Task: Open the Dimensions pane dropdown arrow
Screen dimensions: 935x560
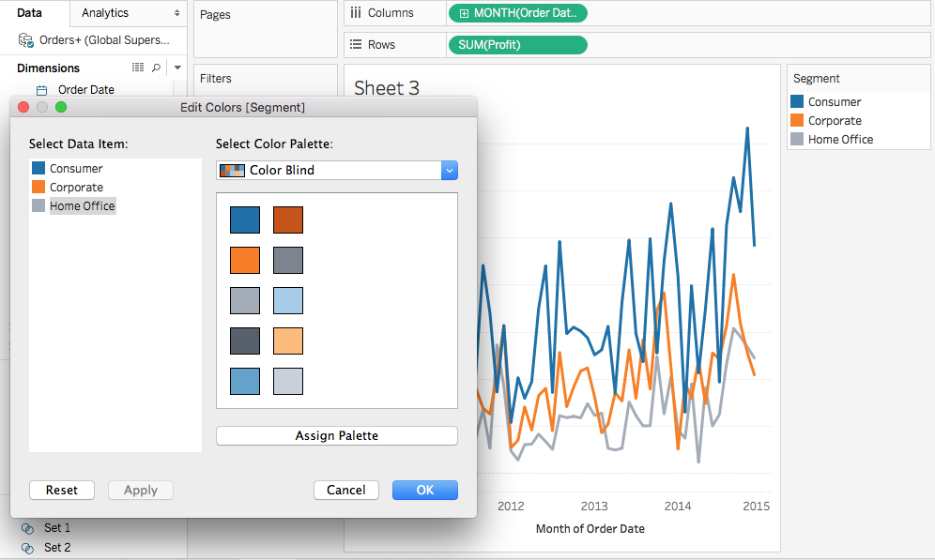Action: click(177, 68)
